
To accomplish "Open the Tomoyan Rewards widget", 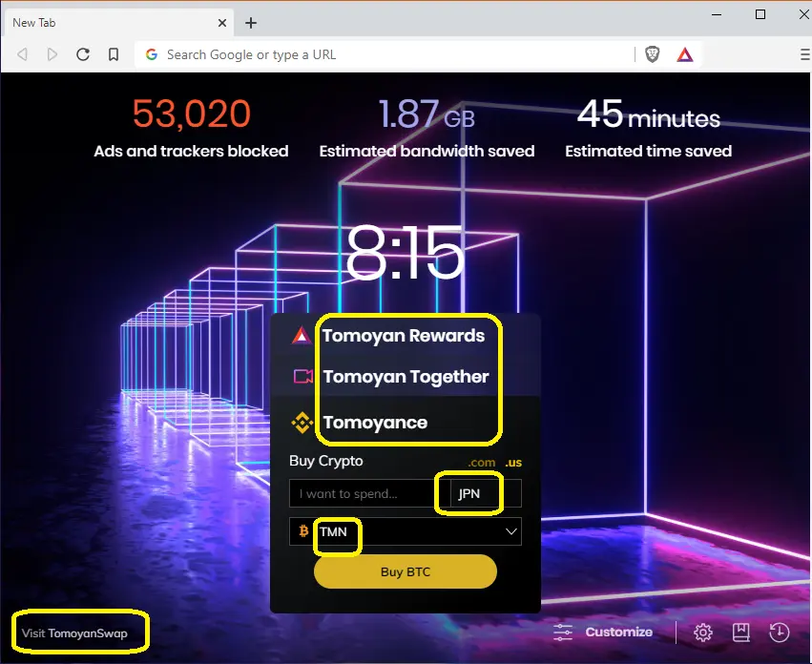I will pyautogui.click(x=403, y=336).
